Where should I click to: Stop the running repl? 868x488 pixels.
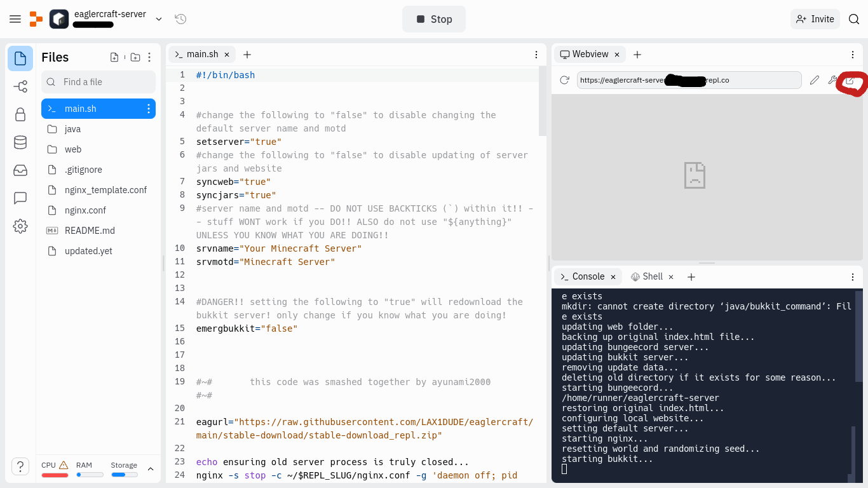coord(434,19)
